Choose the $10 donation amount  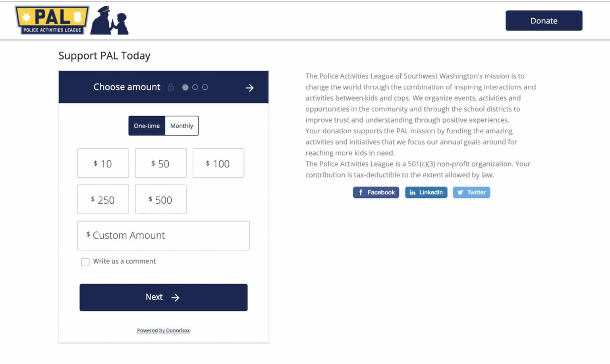(103, 163)
